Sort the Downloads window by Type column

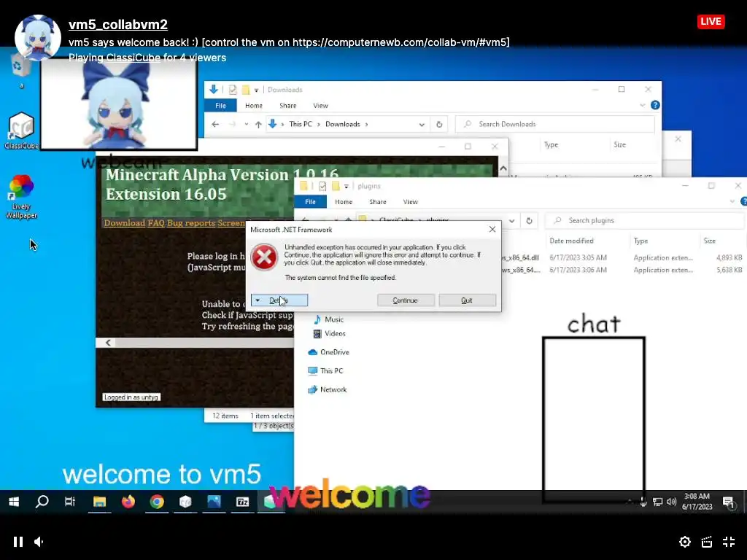551,145
